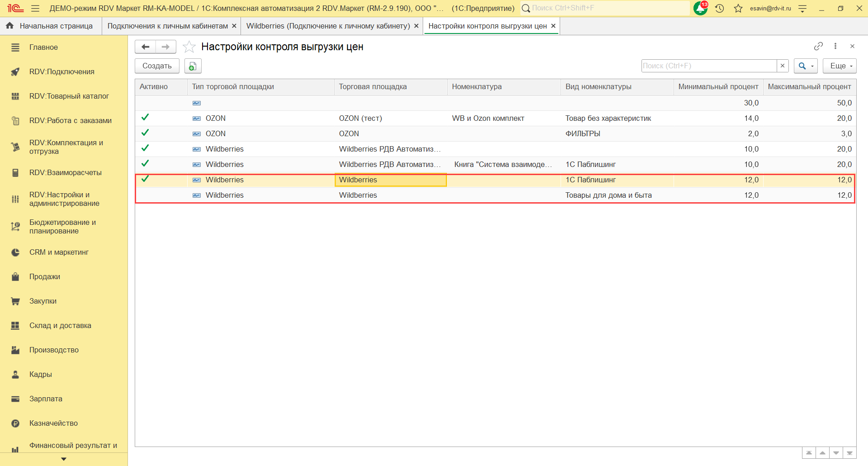Jump to list end with last-row arrow
This screenshot has width=868, height=466.
pyautogui.click(x=849, y=453)
